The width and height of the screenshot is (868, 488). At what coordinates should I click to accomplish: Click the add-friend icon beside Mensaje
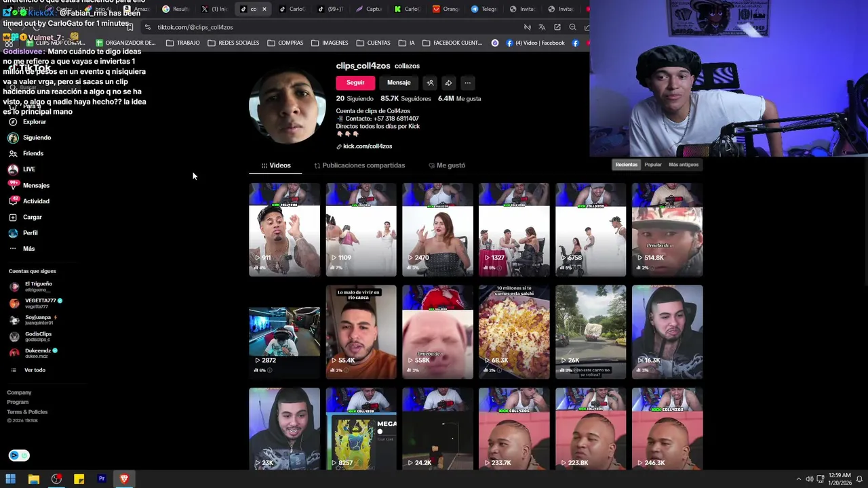(x=430, y=83)
